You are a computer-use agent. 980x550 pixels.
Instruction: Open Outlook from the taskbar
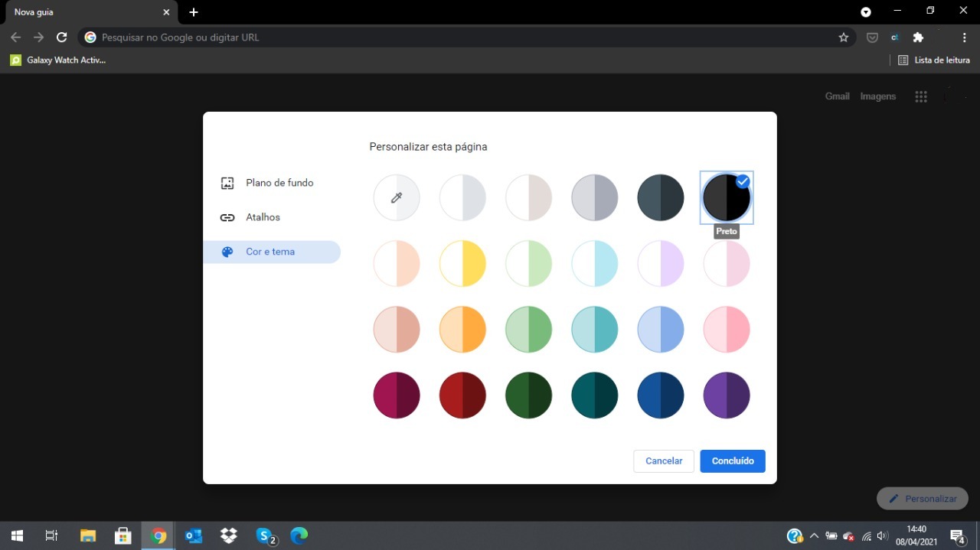pos(193,535)
